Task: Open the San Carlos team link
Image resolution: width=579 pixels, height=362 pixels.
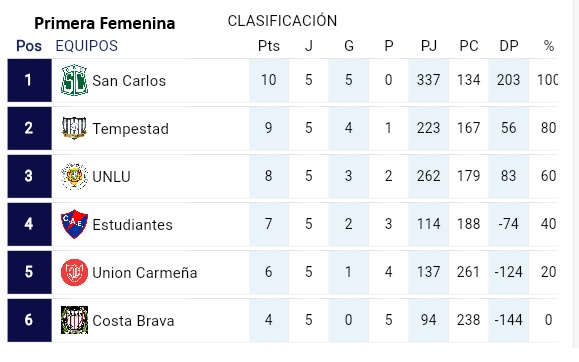Action: point(129,81)
